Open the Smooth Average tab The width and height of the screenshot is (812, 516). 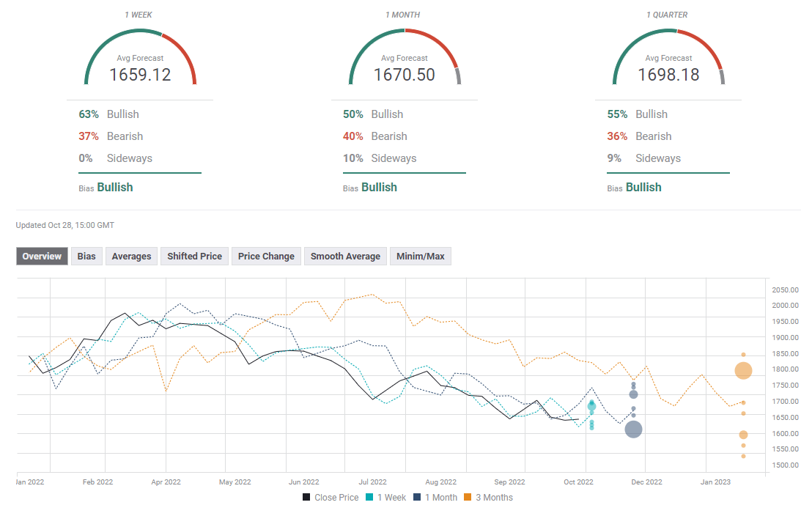click(345, 256)
